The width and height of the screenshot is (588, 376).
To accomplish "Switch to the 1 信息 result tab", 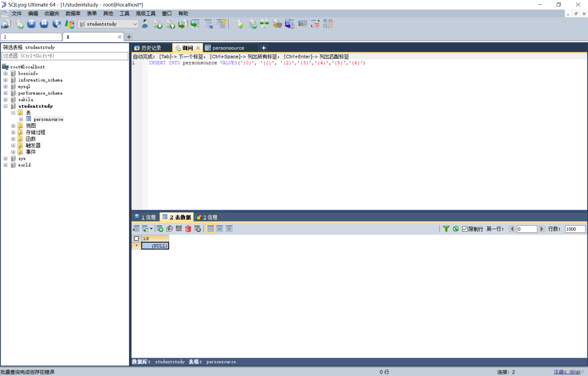I will (x=146, y=217).
